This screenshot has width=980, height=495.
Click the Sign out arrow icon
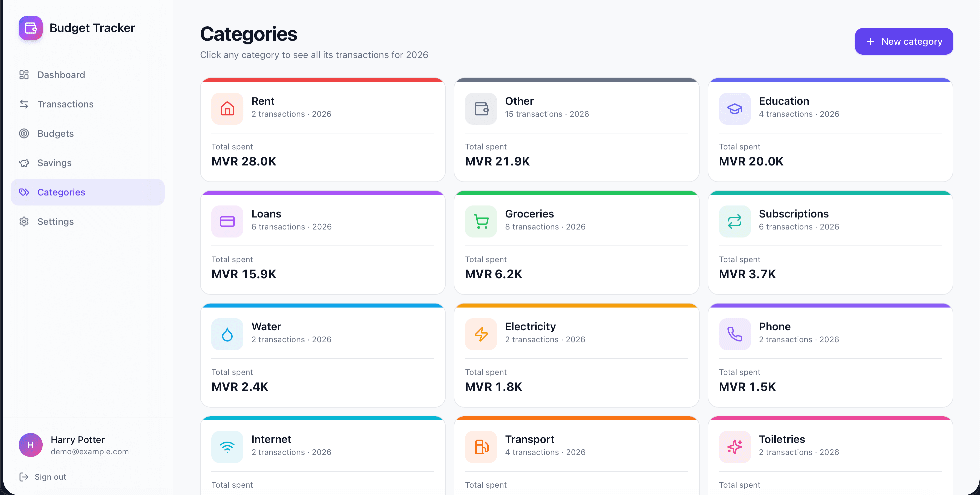point(24,477)
